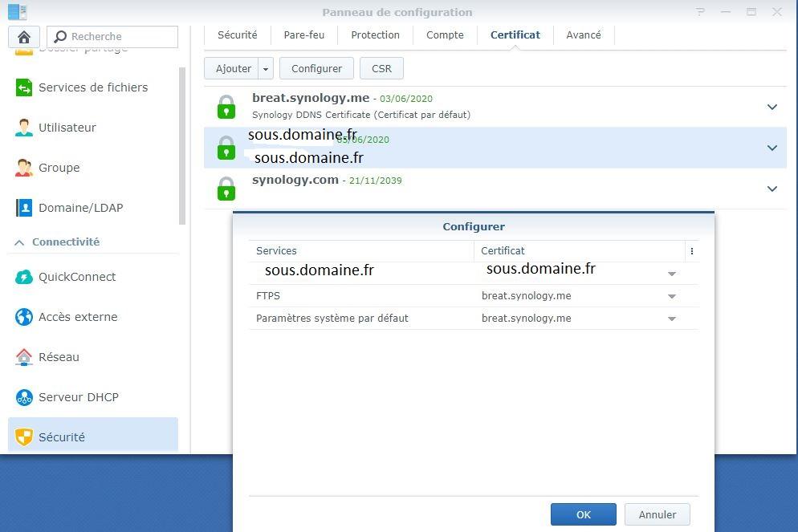
Task: Expand the synology.com certificate details
Action: [772, 189]
